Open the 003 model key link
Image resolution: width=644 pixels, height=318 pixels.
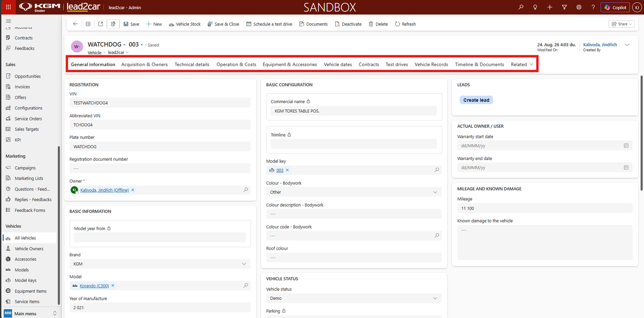pos(280,170)
